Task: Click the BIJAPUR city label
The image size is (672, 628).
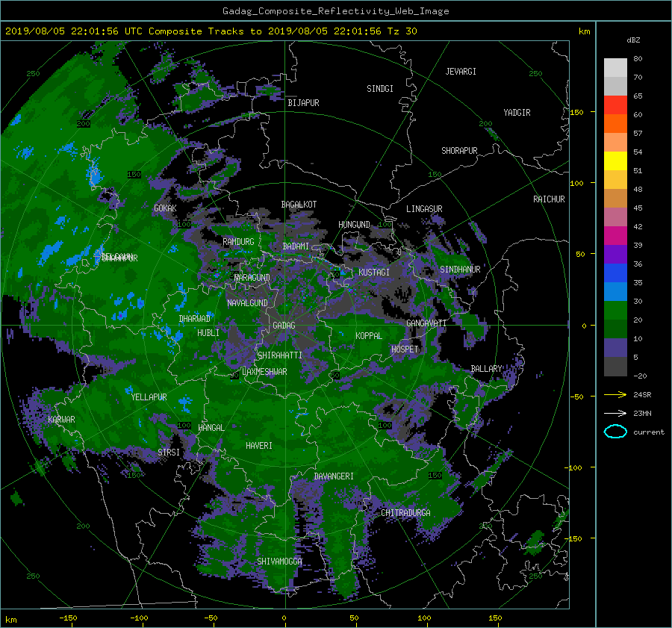Action: pyautogui.click(x=303, y=103)
